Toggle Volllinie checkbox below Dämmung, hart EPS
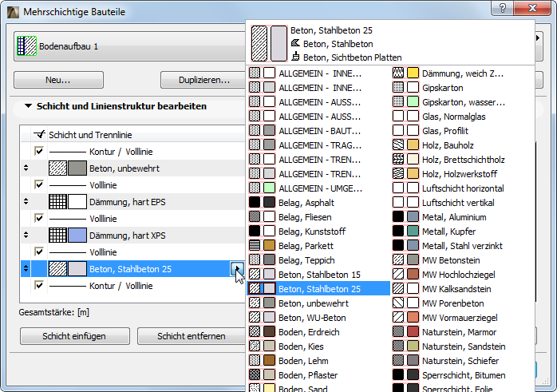This screenshot has height=392, width=557. pyautogui.click(x=39, y=218)
